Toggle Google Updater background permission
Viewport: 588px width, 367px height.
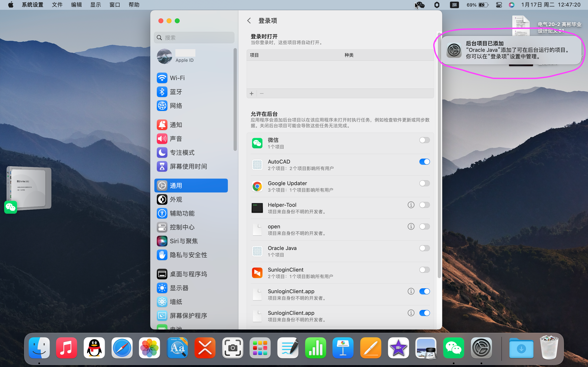click(424, 183)
